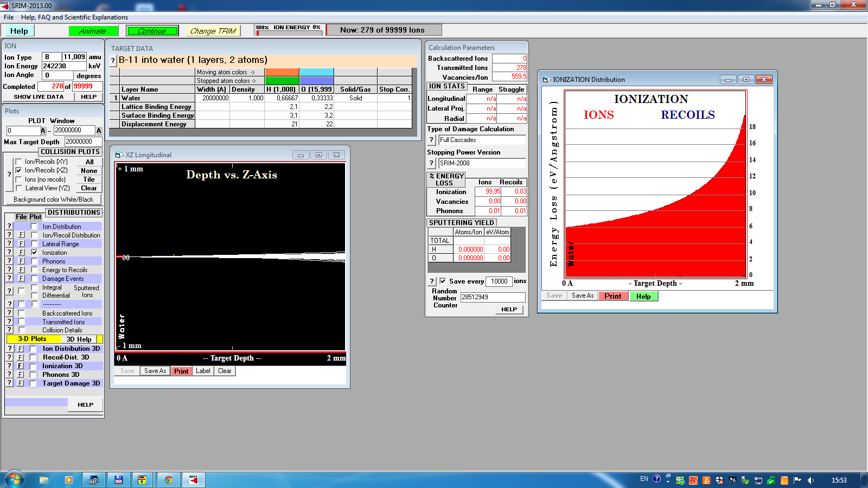The height and width of the screenshot is (488, 868).
Task: Click the '?' icon beside the target title
Action: [113, 60]
